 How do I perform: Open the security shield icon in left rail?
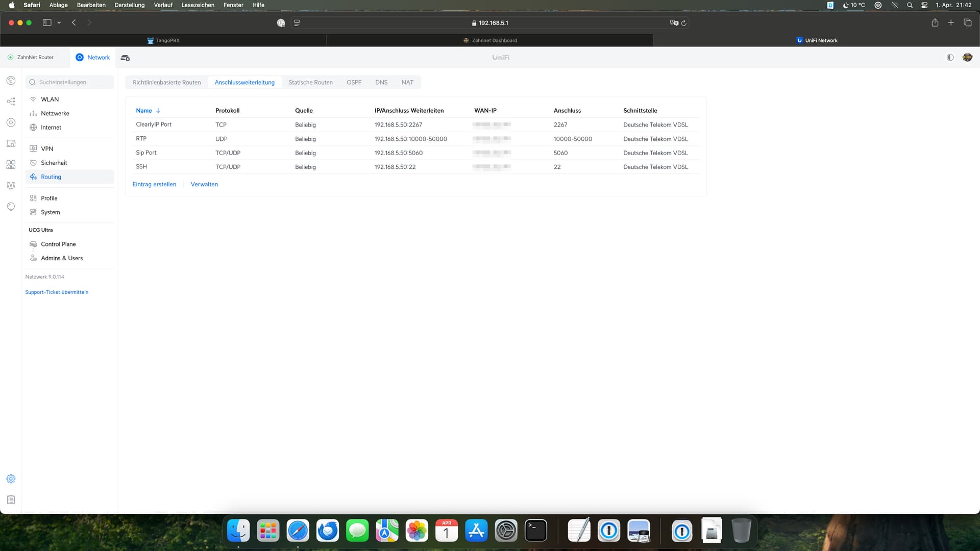(11, 207)
